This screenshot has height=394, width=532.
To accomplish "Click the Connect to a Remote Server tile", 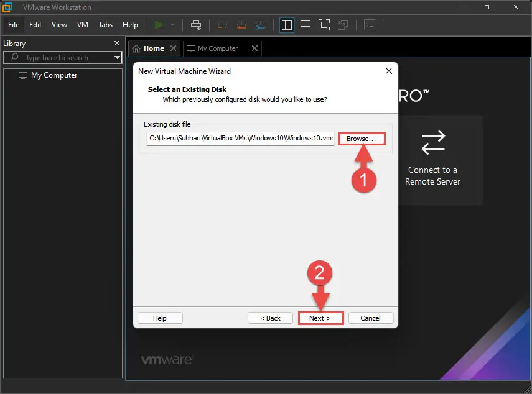I will coord(441,160).
